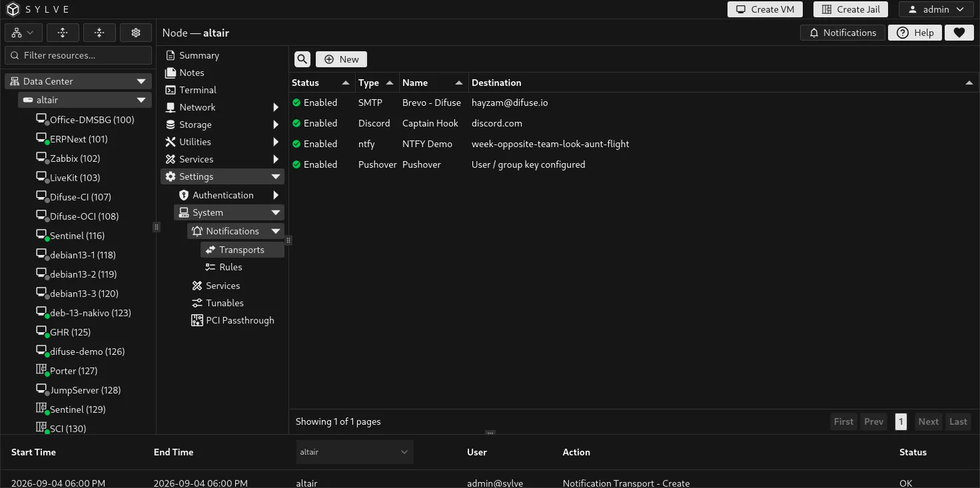
Task: Click the New transport button
Action: click(x=341, y=59)
